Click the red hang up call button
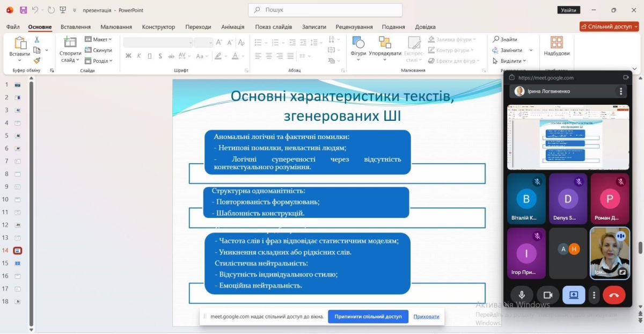The width and height of the screenshot is (644, 334). click(614, 295)
